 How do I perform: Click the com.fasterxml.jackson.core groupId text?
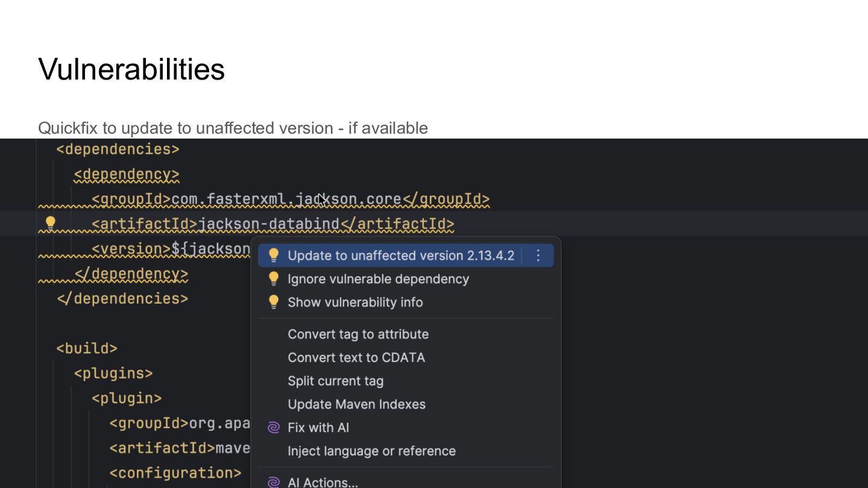pyautogui.click(x=286, y=199)
